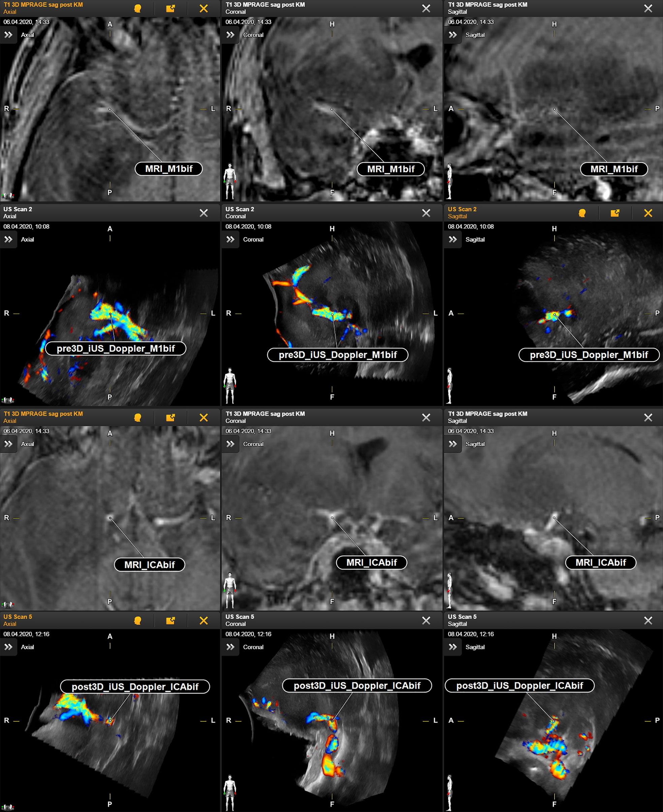Click US Scan 2 Coronal header title

(240, 212)
